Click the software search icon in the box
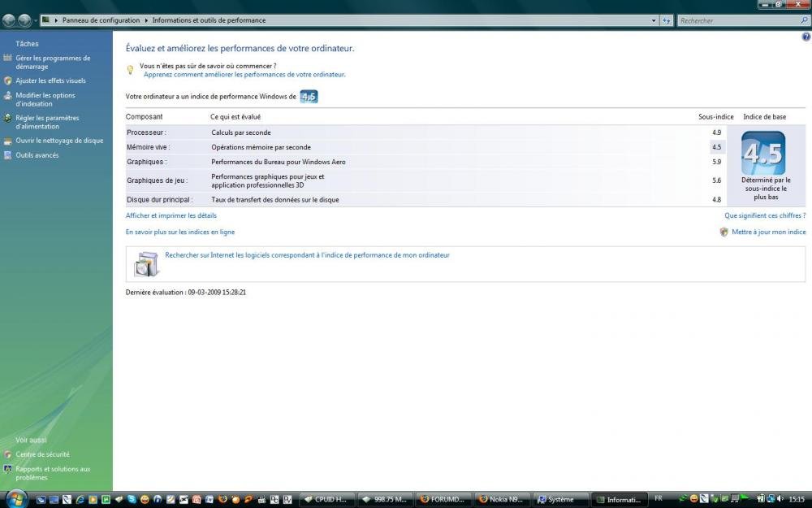 coord(146,263)
